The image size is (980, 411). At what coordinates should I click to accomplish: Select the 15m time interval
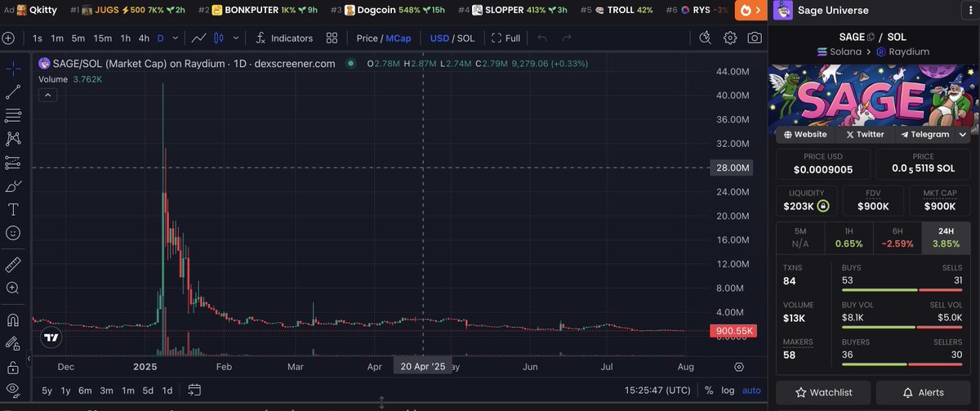click(102, 38)
